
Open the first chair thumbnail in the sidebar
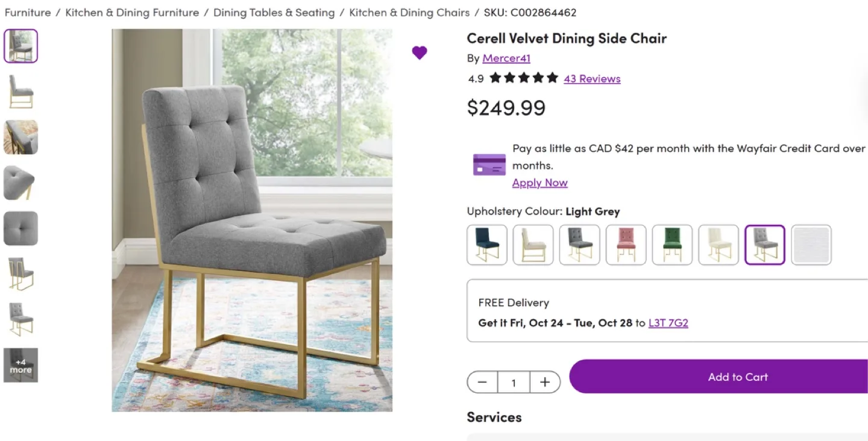(x=20, y=45)
